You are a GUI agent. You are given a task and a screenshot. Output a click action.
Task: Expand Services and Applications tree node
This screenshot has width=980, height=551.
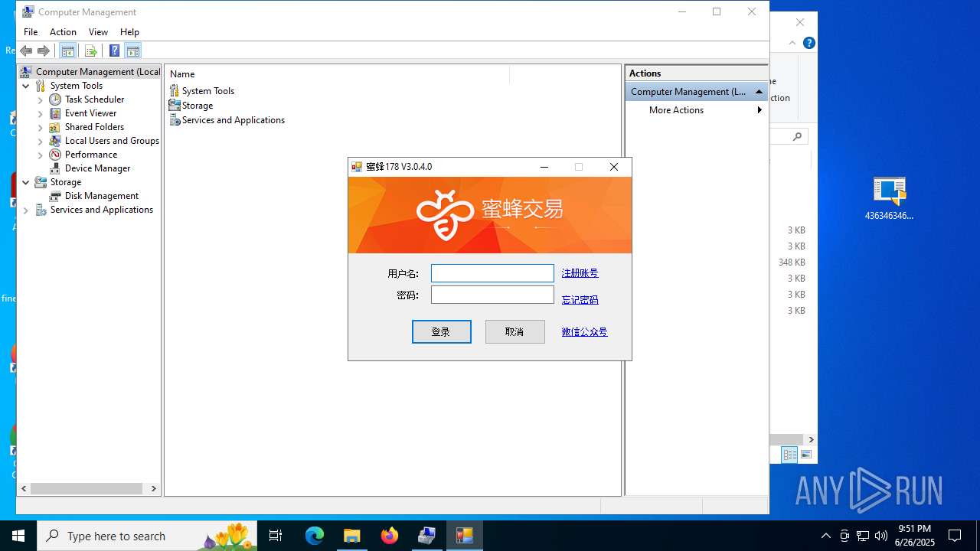26,210
